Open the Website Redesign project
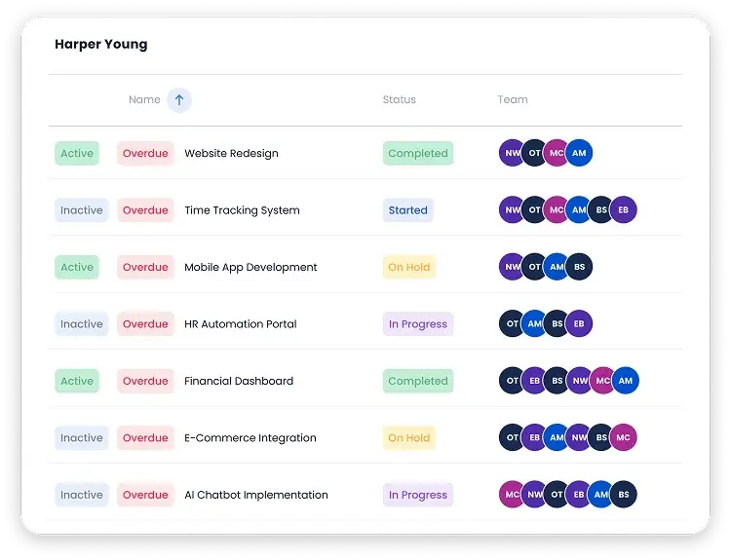The height and width of the screenshot is (560, 731). (231, 153)
